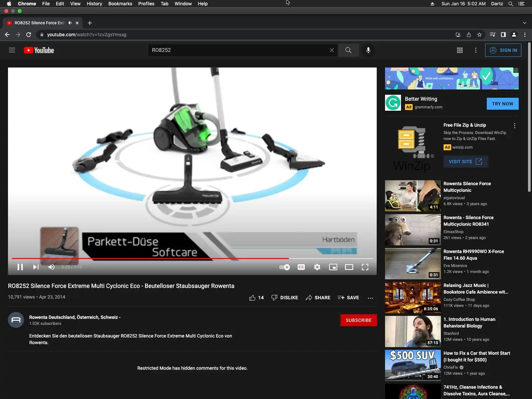Click the magnifier search button
This screenshot has height=399, width=532.
(348, 50)
